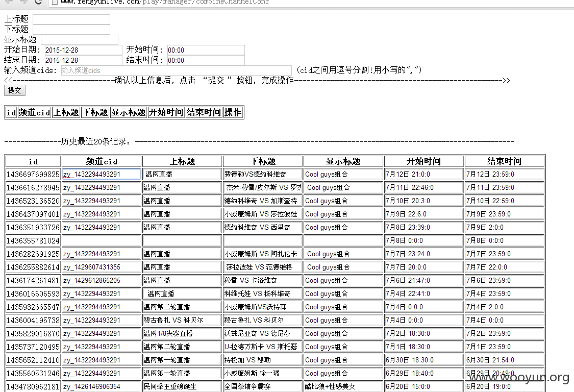Select the end time 7月12日 23:59:0

point(504,175)
